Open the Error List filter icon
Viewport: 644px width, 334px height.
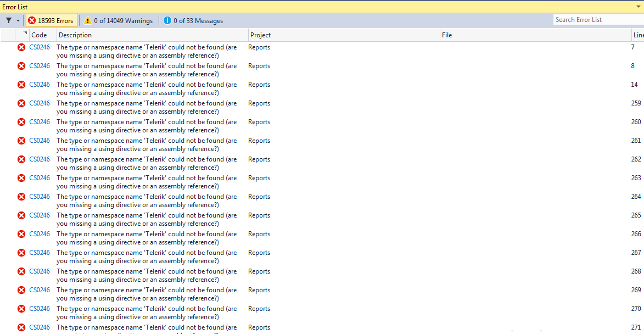[9, 20]
